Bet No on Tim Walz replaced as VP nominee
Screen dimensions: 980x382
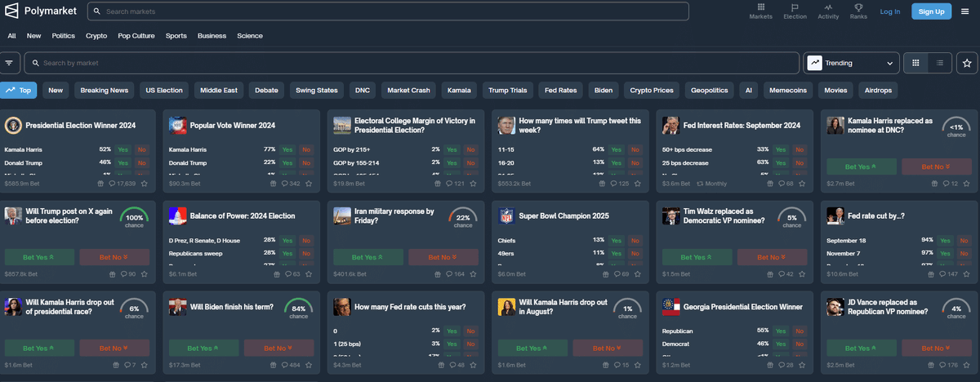click(x=771, y=257)
